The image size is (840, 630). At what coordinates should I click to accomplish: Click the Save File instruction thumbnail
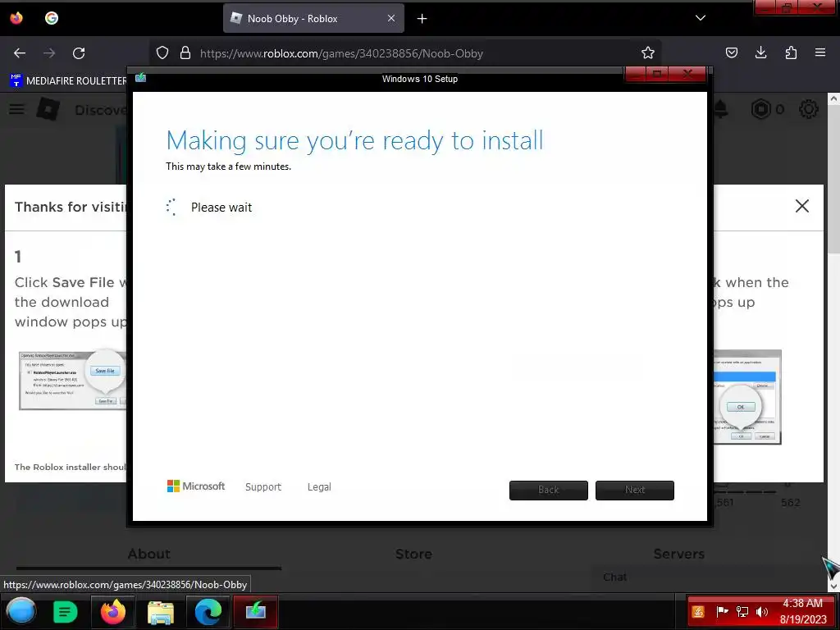[72, 381]
